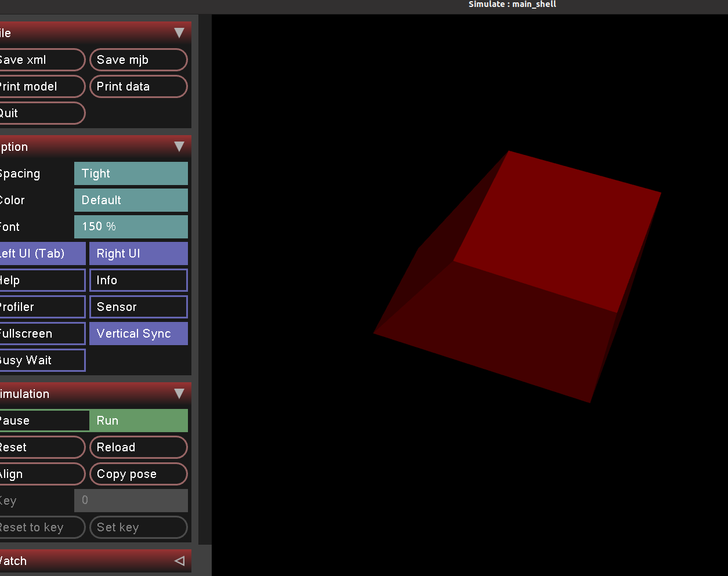Select Run to resume the simulation
728x576 pixels.
coord(139,421)
